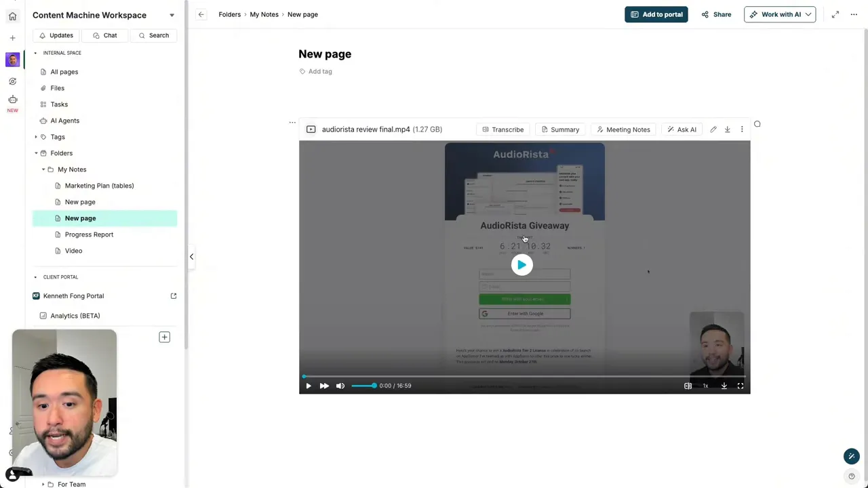Collapse the sidebar with the left arrow

191,256
